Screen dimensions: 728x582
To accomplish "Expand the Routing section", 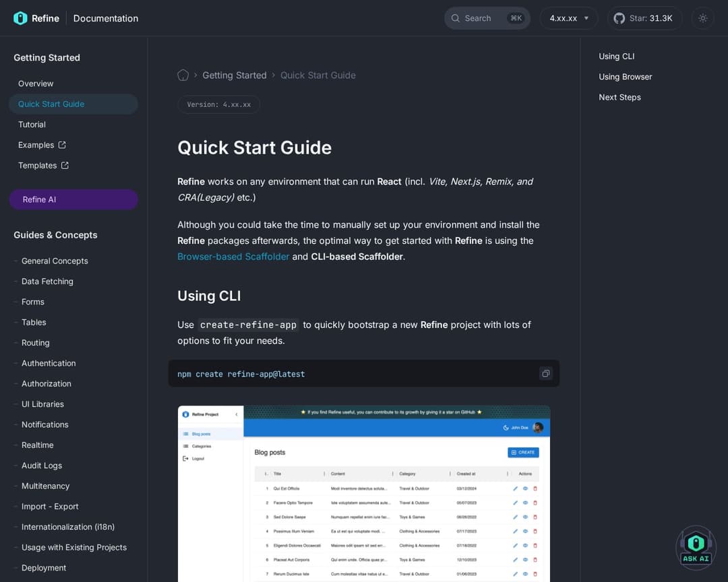I will point(35,342).
